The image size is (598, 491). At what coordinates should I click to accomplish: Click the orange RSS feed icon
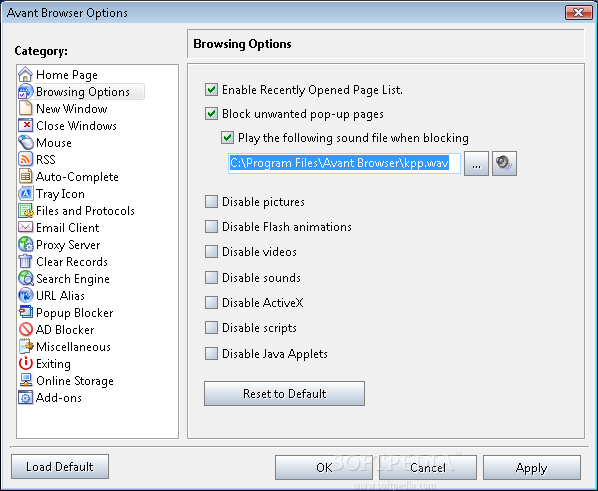[x=26, y=159]
